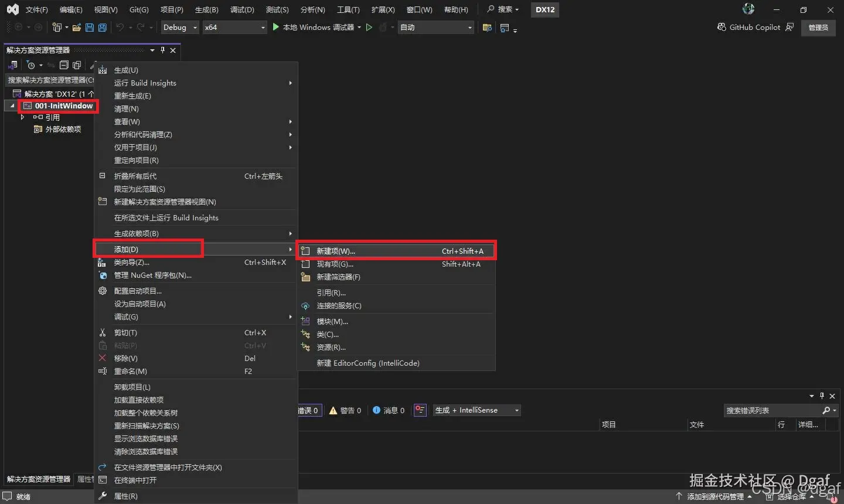Viewport: 844px width, 504px height.
Task: Click the 文件 column header in Error List
Action: 731,425
